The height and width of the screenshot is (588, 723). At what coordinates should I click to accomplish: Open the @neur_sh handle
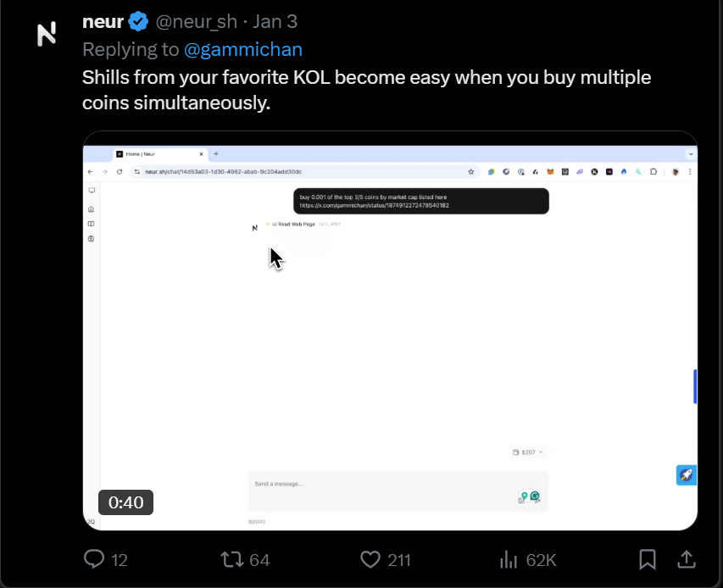(197, 22)
